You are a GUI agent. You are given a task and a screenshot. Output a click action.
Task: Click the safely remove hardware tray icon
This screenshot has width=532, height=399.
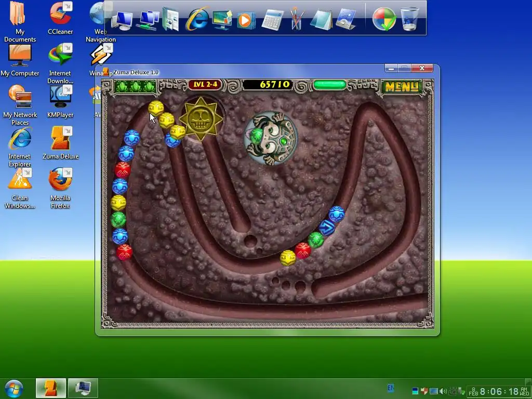coord(460,392)
